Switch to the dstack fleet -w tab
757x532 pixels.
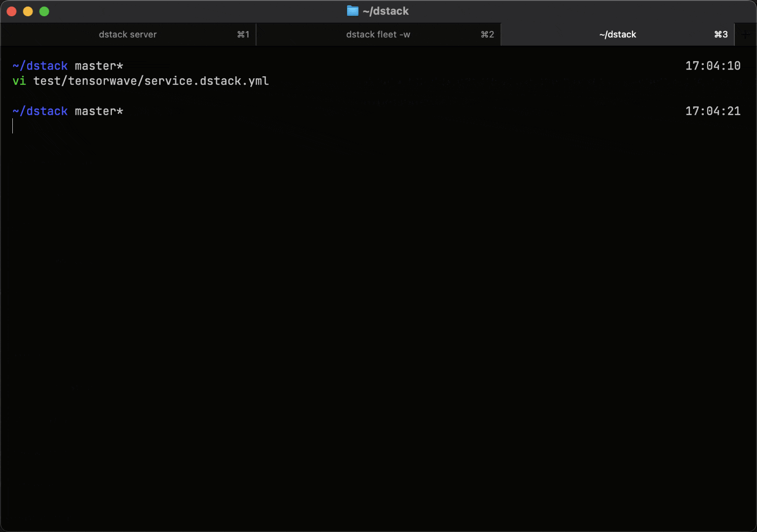click(378, 34)
